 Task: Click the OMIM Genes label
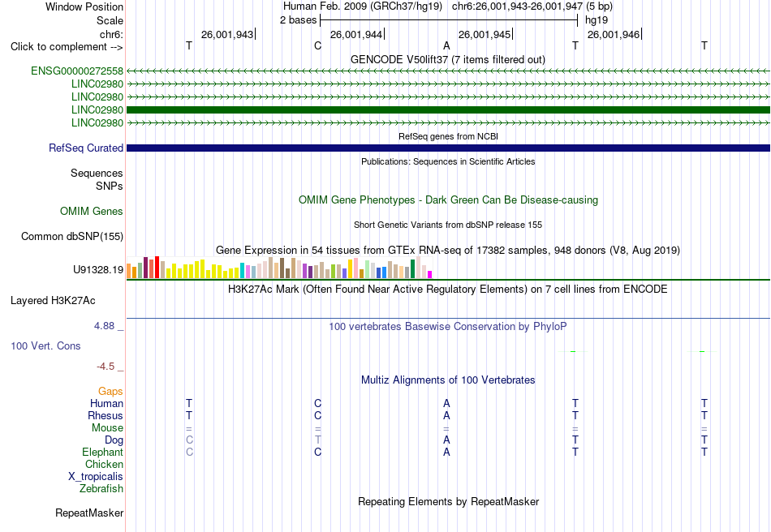92,211
